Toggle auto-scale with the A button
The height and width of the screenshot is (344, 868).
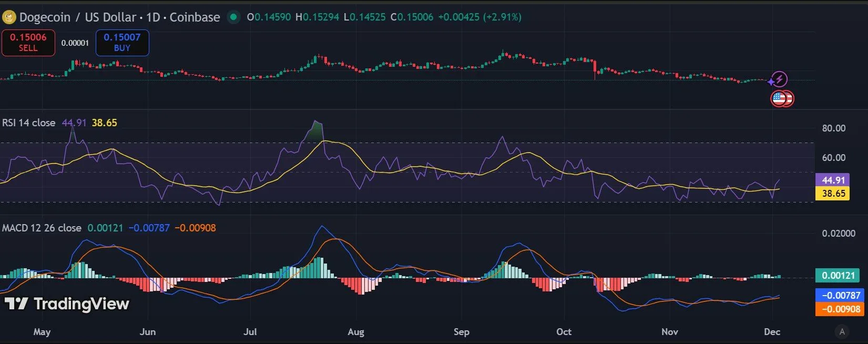(x=842, y=331)
